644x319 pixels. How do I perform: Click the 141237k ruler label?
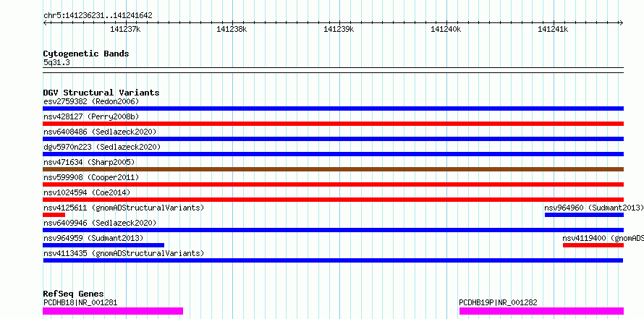[125, 29]
